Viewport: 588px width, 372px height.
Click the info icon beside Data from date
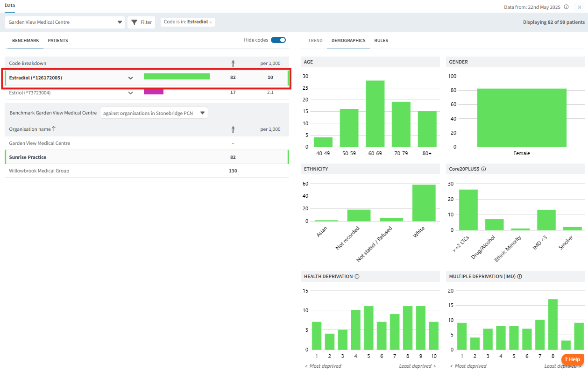[566, 7]
